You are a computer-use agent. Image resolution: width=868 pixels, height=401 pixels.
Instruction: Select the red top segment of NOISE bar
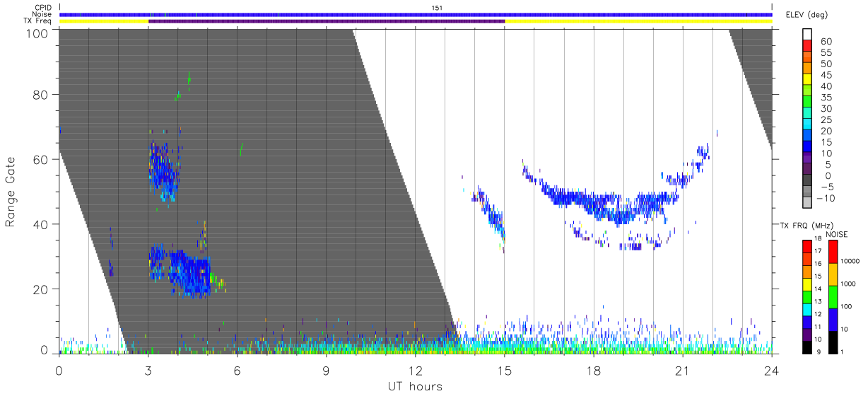[x=833, y=251]
